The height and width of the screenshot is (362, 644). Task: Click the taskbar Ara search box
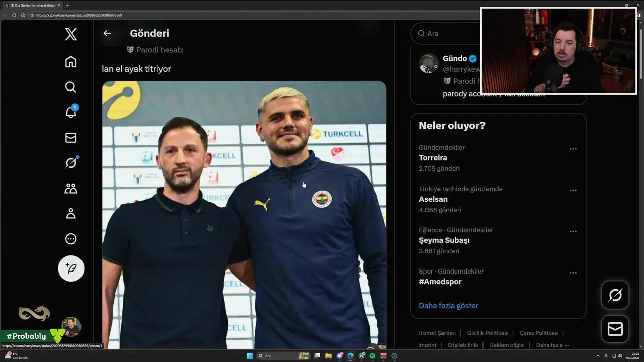283,356
